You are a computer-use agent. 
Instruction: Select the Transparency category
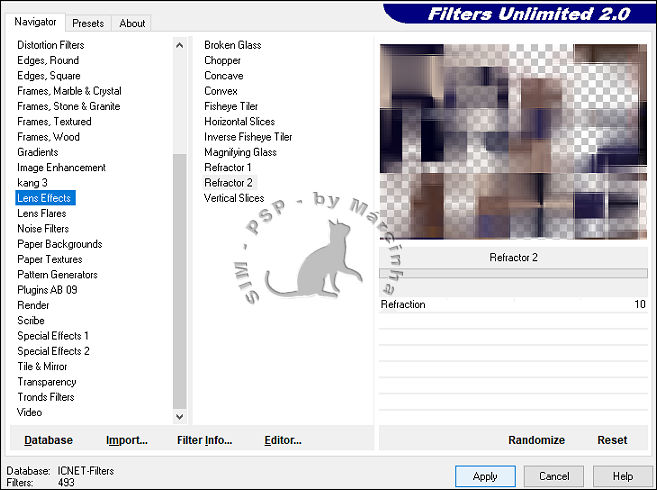coord(47,381)
